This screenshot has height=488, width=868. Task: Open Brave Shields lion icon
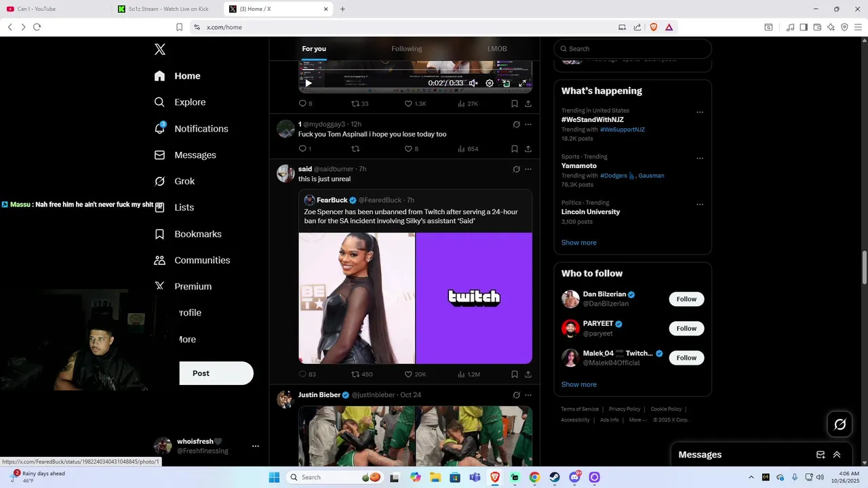point(654,27)
